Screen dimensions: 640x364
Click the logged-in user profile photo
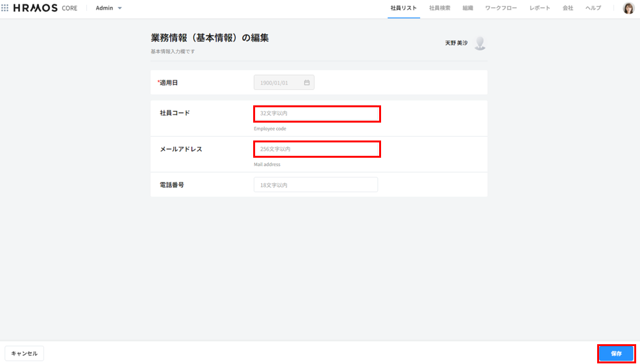pos(628,8)
